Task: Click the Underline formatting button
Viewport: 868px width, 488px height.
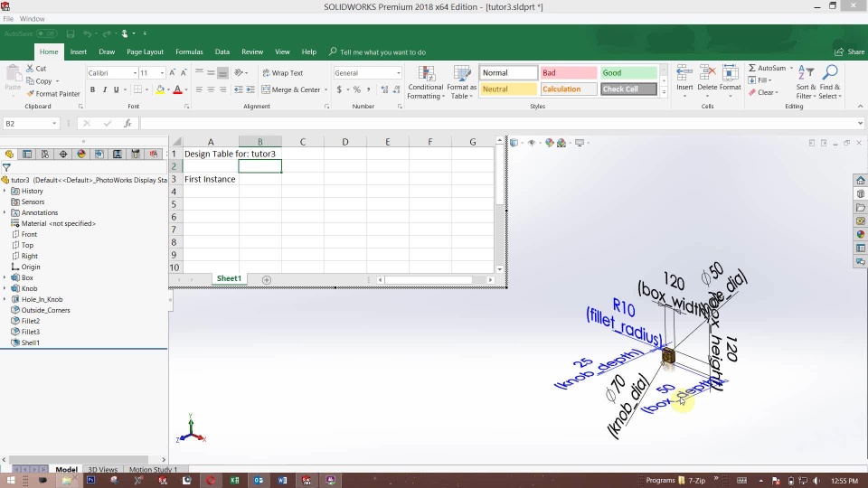Action: click(x=116, y=89)
